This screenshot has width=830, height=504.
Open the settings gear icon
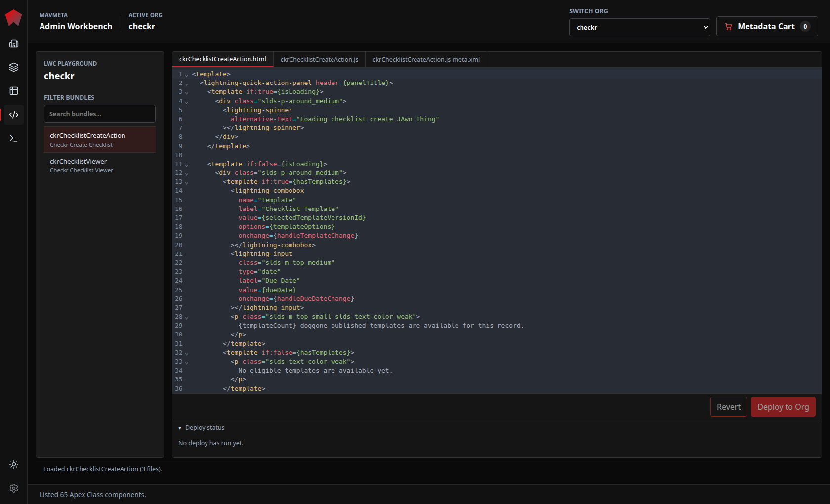(14, 488)
